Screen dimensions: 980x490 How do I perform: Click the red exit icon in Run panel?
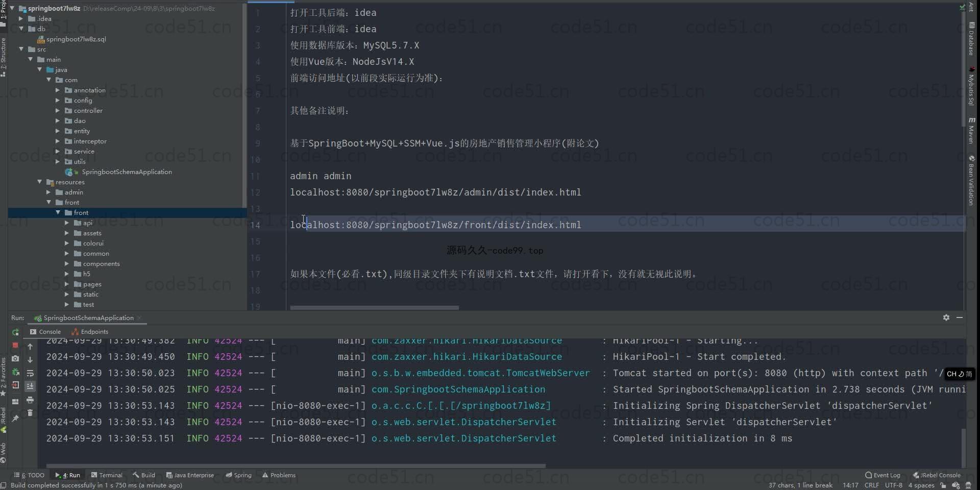coord(15,385)
